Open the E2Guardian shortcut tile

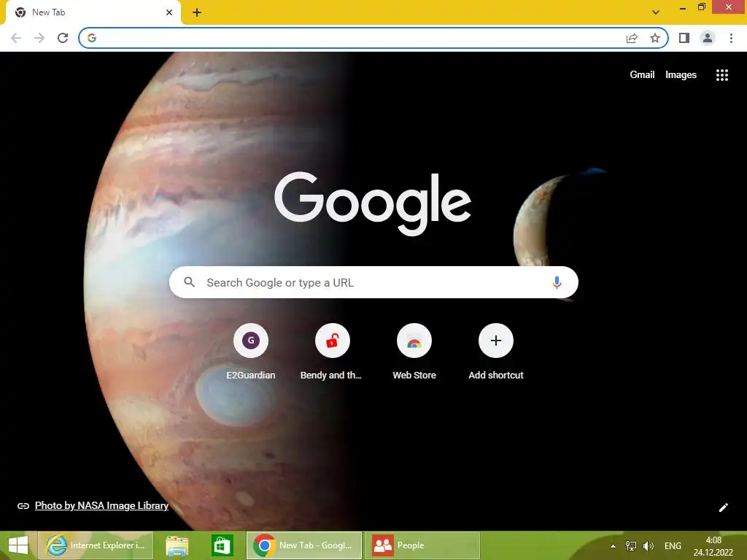point(251,351)
